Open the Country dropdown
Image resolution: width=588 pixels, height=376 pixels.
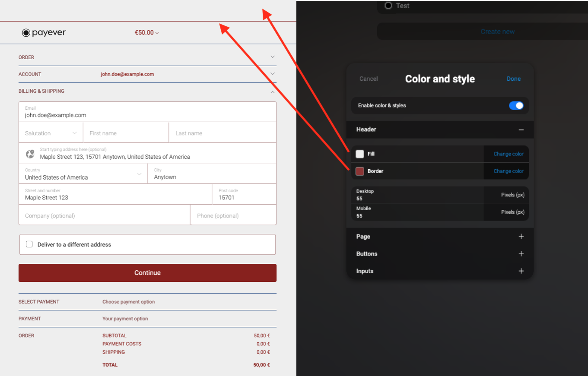(x=83, y=174)
